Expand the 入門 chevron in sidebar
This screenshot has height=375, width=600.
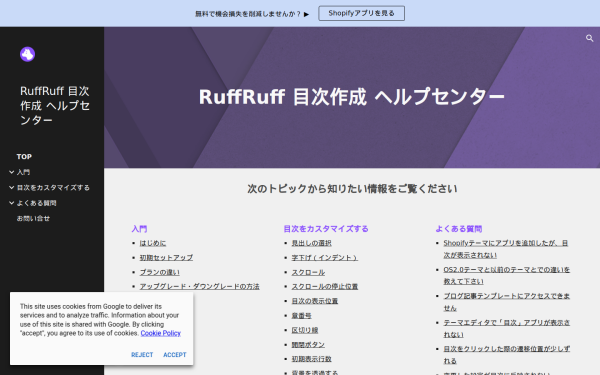[x=11, y=172]
